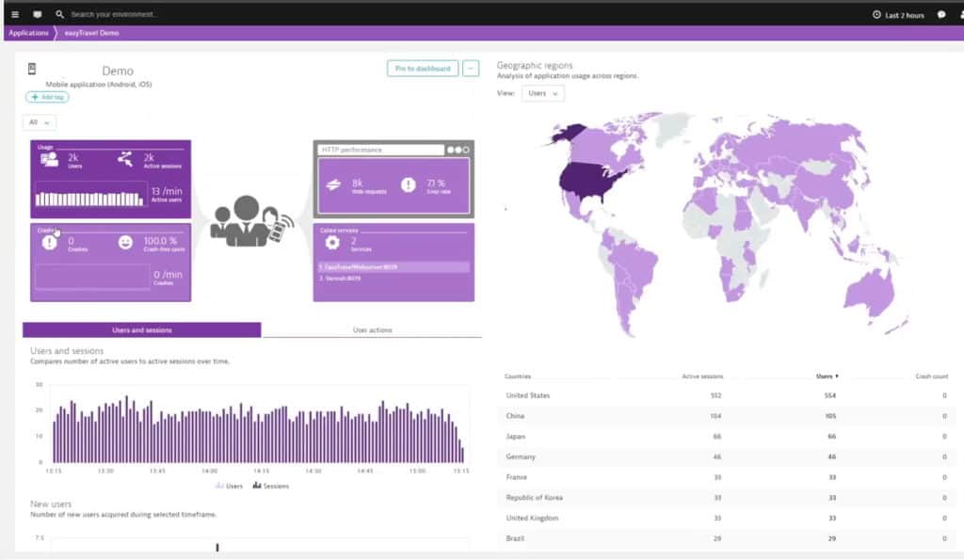964x560 pixels.
Task: Click the error rate exclamation icon
Action: click(409, 184)
